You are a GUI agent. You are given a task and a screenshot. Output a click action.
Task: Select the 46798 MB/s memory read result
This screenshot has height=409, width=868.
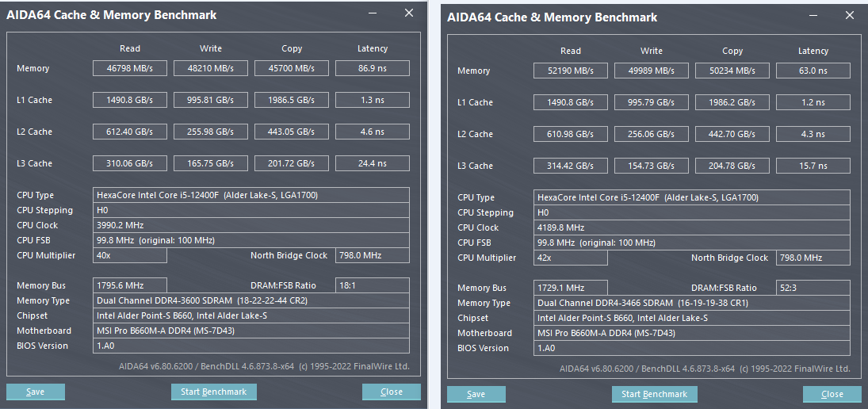tap(130, 68)
